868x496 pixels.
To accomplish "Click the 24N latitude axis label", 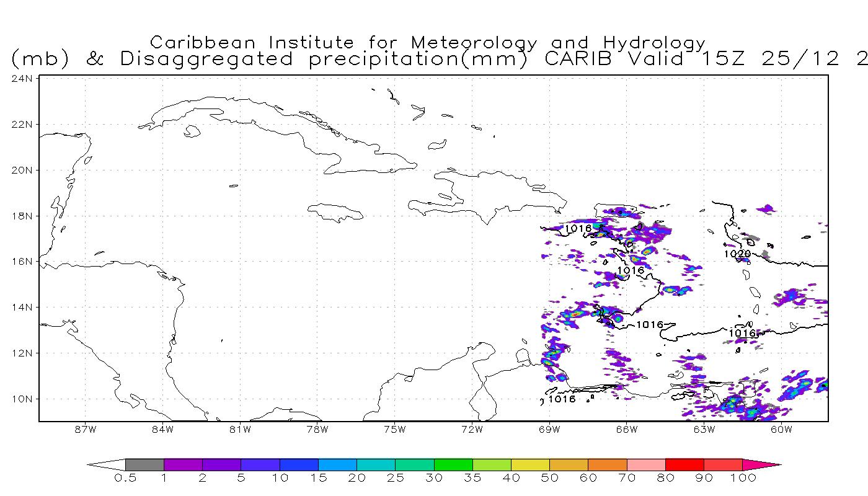I will [x=22, y=79].
